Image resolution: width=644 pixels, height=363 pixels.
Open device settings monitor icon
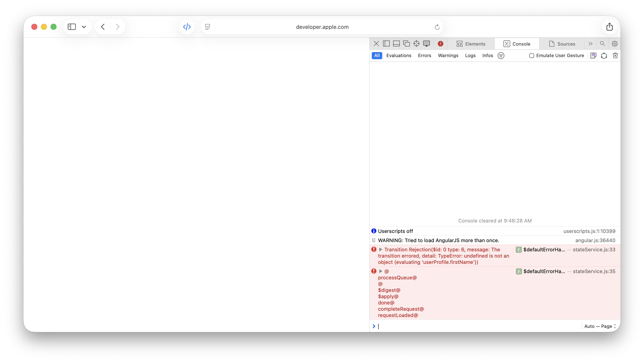(426, 44)
